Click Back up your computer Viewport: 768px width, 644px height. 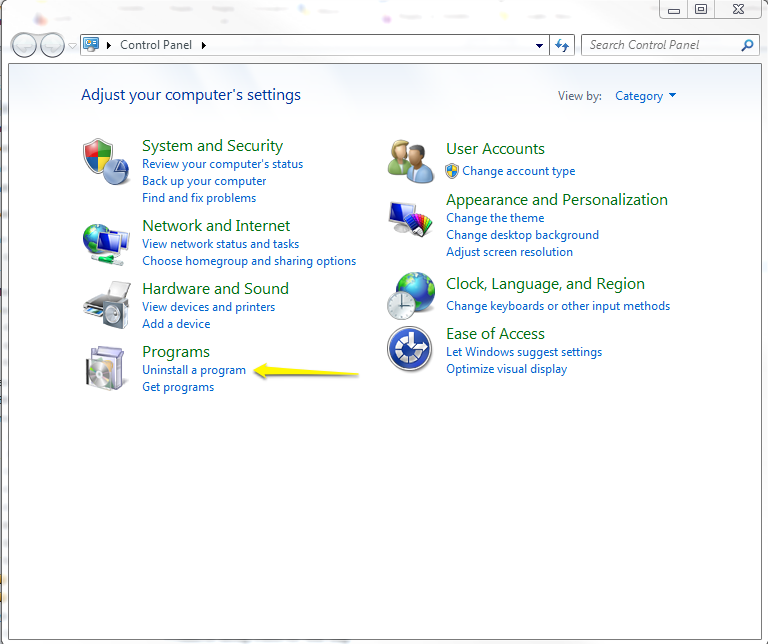(x=204, y=181)
